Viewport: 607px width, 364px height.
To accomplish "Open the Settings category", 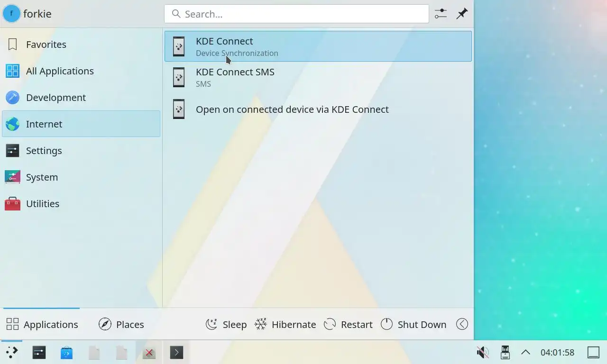I will (x=81, y=151).
